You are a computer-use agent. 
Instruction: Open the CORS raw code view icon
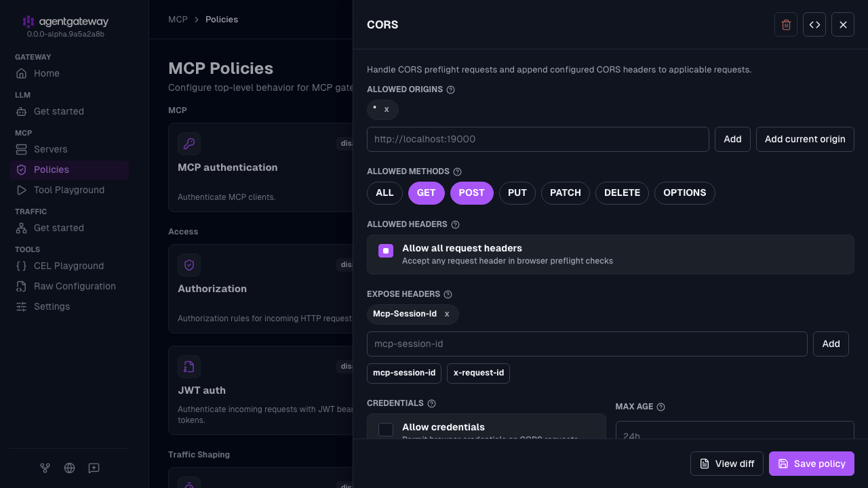coord(814,24)
